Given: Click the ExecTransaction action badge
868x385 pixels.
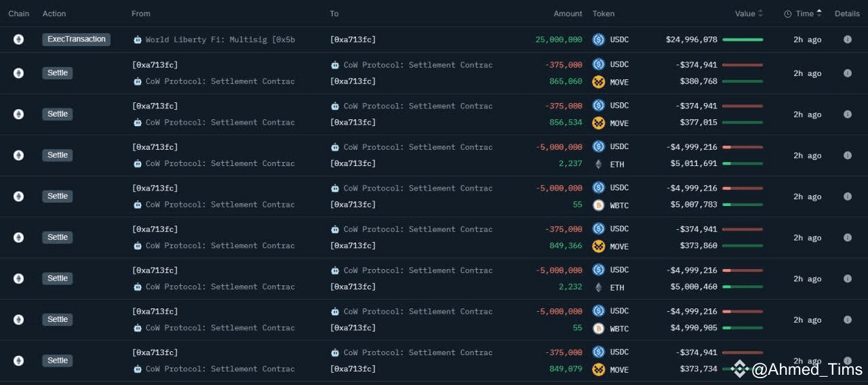Looking at the screenshot, I should (x=77, y=39).
